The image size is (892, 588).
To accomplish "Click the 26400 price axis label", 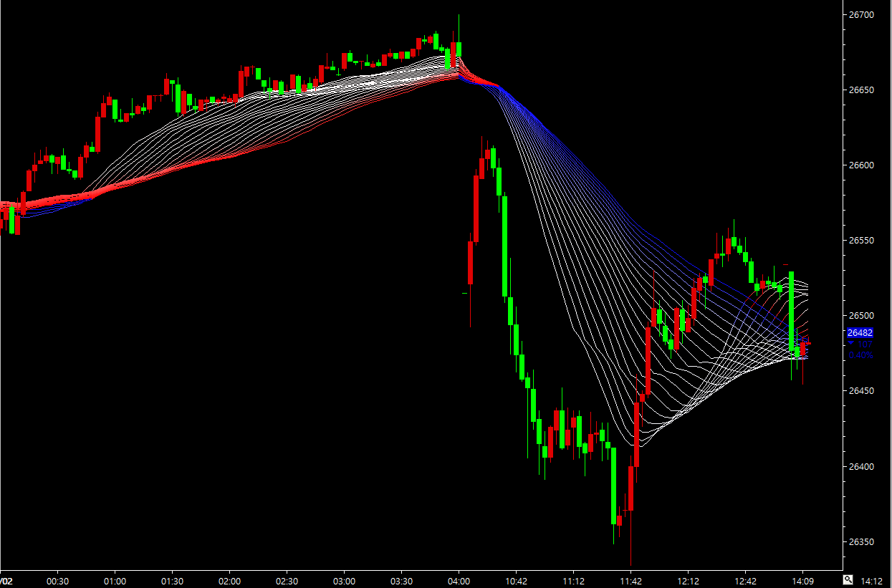I will pos(859,467).
